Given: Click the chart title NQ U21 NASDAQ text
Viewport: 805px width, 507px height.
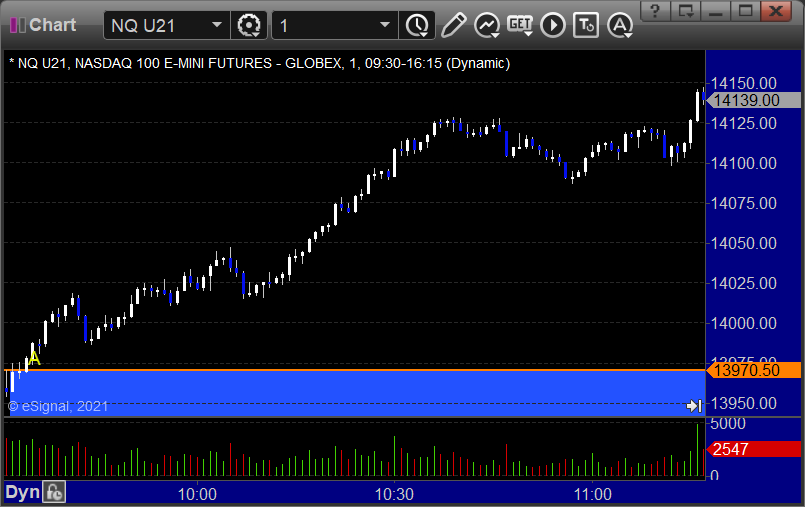Looking at the screenshot, I should click(260, 63).
